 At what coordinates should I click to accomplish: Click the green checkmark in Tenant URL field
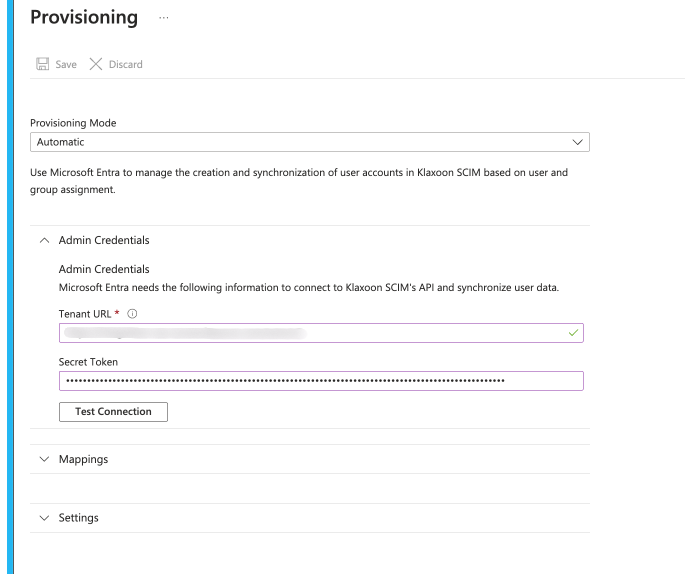[572, 333]
